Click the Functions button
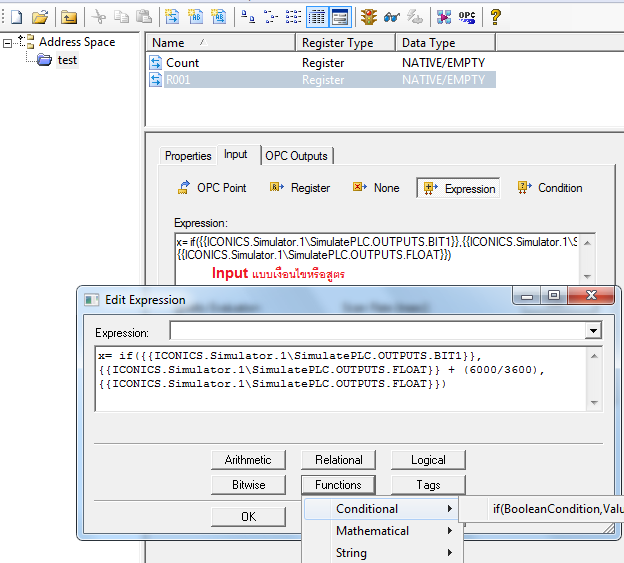 click(339, 485)
